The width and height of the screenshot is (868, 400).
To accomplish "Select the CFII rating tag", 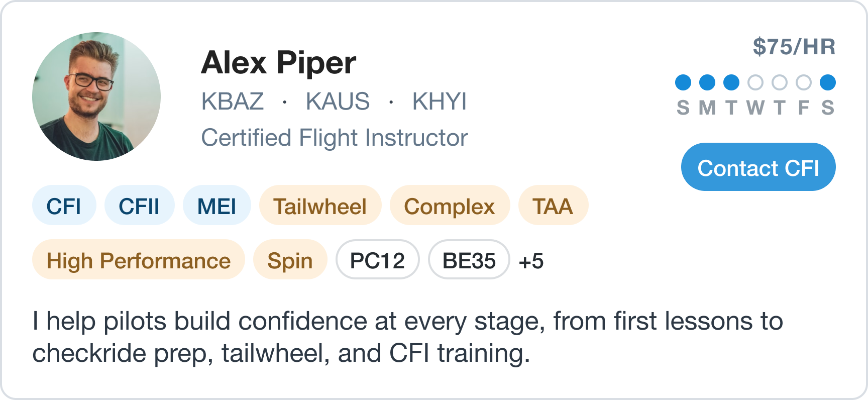I will tap(139, 205).
